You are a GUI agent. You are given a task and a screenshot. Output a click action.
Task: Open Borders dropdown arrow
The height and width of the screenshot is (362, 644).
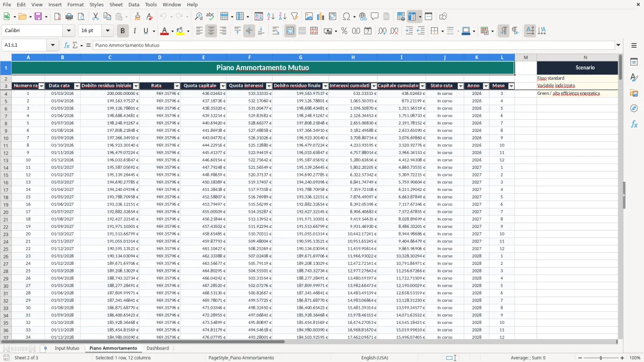(x=442, y=31)
